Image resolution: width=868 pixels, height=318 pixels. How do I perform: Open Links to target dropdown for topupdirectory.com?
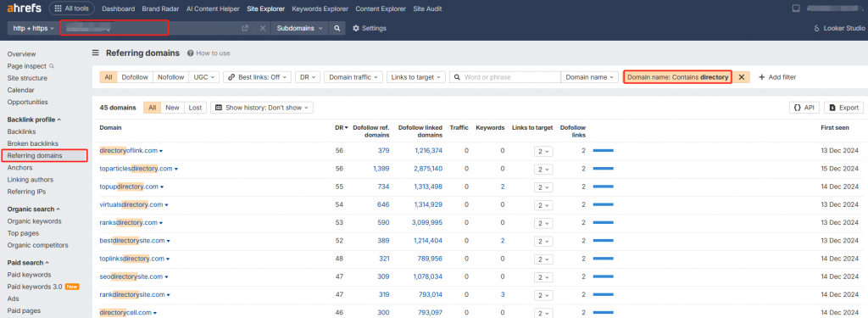pyautogui.click(x=543, y=187)
